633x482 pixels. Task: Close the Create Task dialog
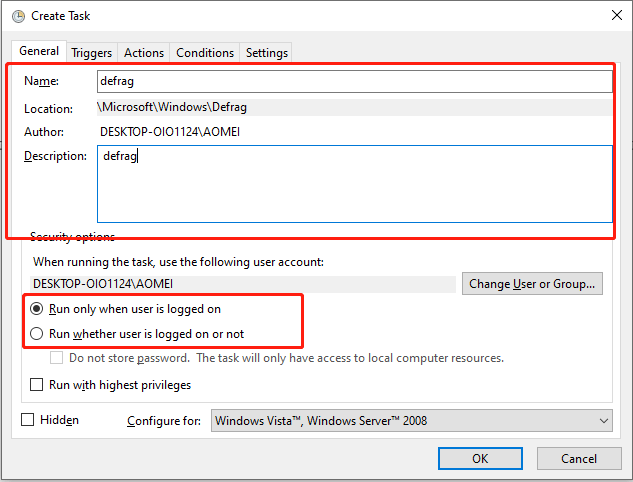610,16
